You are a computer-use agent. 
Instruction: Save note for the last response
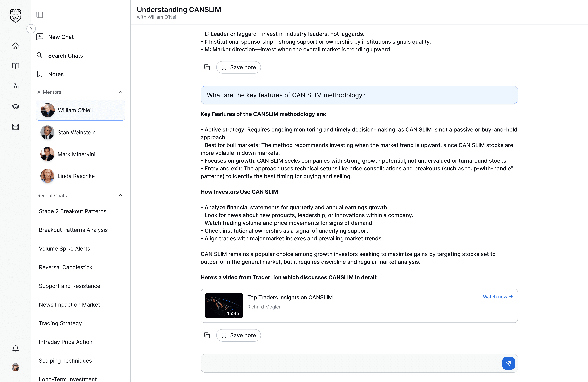[238, 335]
